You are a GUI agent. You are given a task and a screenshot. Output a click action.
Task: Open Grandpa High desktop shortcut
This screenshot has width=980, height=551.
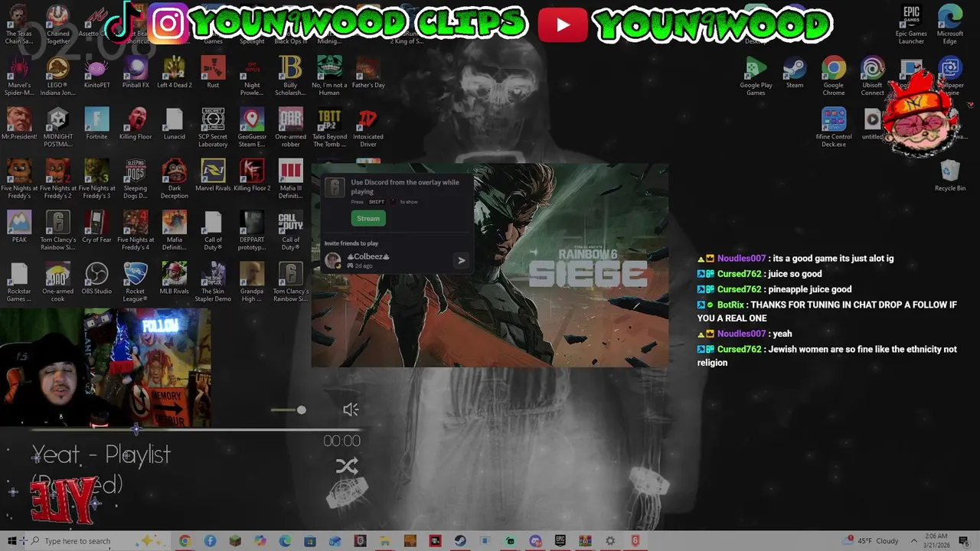tap(252, 282)
